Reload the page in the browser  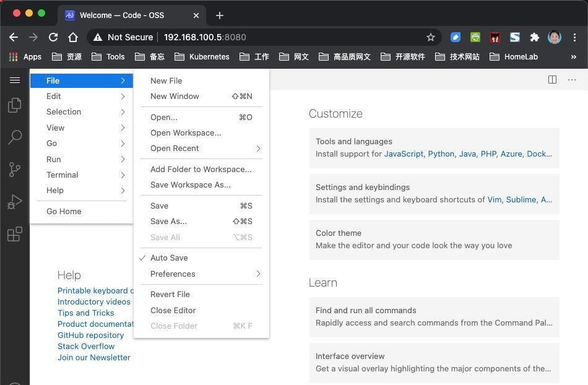tap(53, 37)
